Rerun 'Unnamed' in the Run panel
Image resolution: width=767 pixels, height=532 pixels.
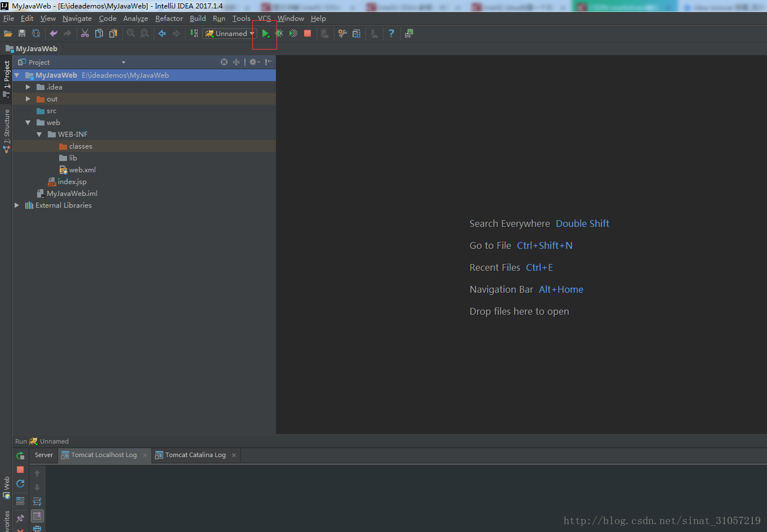point(20,455)
